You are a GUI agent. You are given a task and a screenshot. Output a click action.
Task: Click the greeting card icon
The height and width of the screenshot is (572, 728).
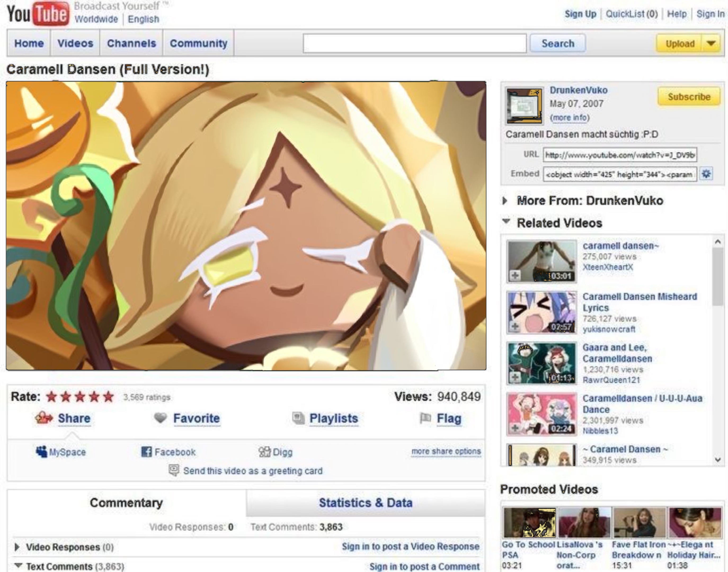click(x=174, y=470)
